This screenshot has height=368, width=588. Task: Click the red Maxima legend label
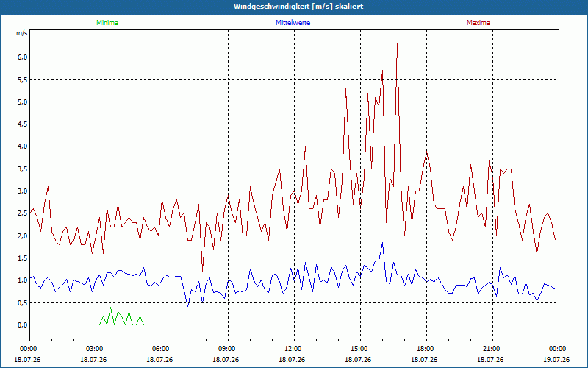point(478,23)
